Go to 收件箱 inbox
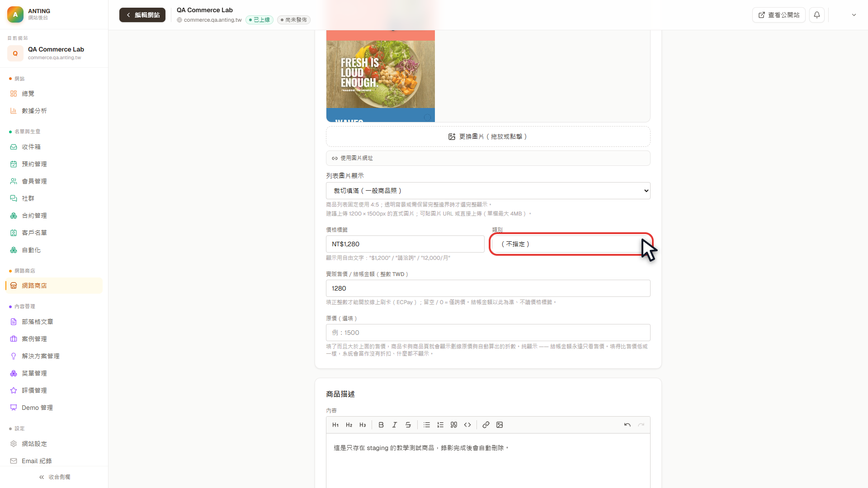The height and width of the screenshot is (488, 868). pos(54,147)
